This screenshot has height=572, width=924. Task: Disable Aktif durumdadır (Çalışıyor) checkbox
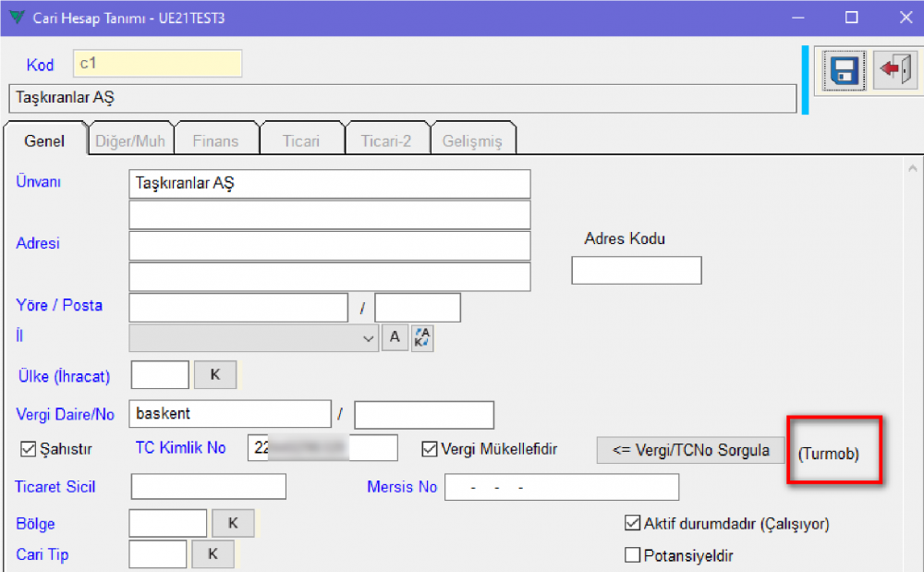click(x=633, y=524)
